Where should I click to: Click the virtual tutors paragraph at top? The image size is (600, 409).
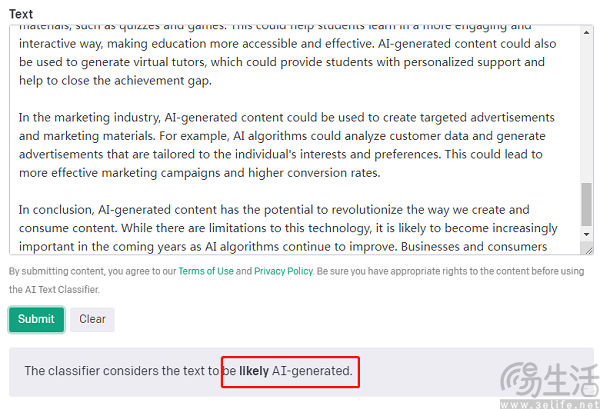pyautogui.click(x=280, y=62)
